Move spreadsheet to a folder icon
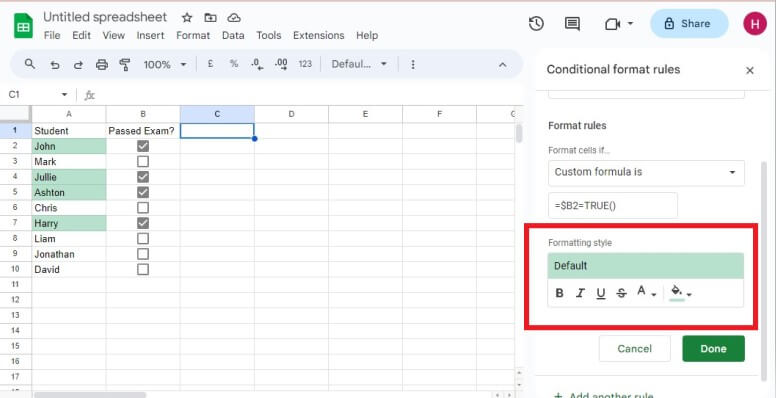Image resolution: width=776 pixels, height=398 pixels. coord(210,18)
